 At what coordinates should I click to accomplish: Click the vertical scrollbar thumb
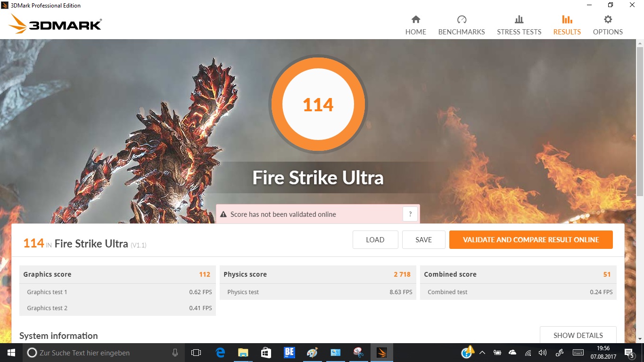[x=640, y=121]
